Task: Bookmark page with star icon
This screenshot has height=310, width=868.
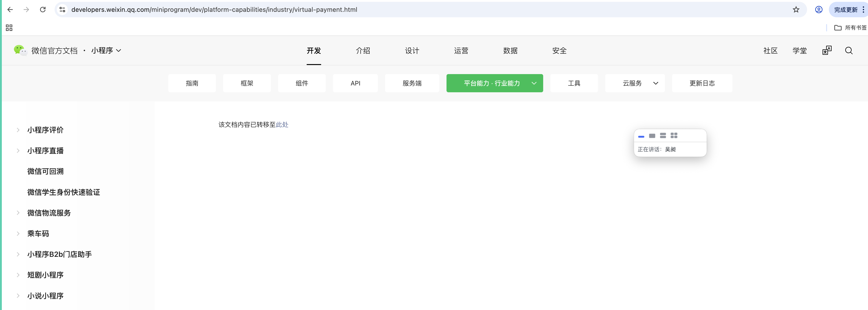Action: click(796, 9)
